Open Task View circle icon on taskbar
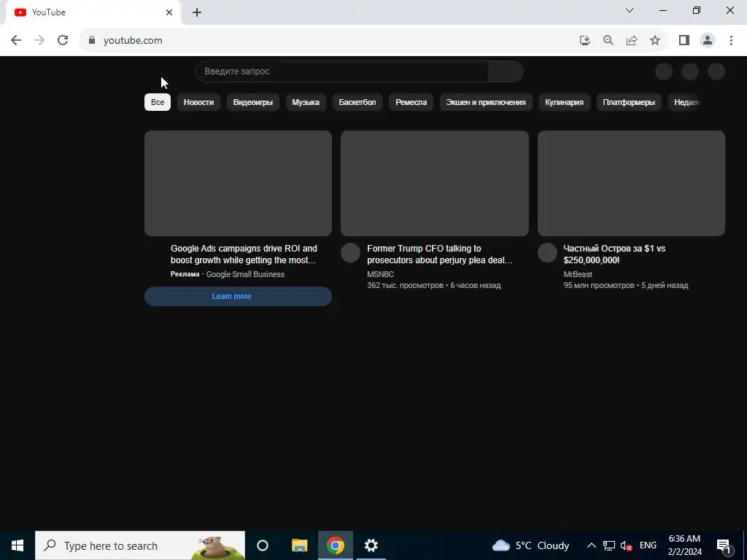Screen dimensions: 747x560 [x=263, y=545]
